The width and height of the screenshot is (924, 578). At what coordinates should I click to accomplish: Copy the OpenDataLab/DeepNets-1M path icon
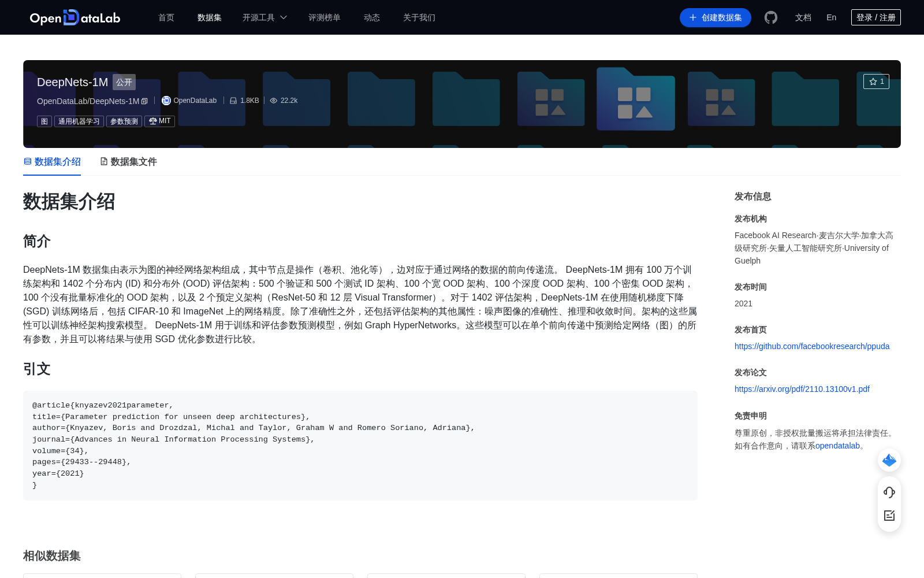click(x=144, y=101)
